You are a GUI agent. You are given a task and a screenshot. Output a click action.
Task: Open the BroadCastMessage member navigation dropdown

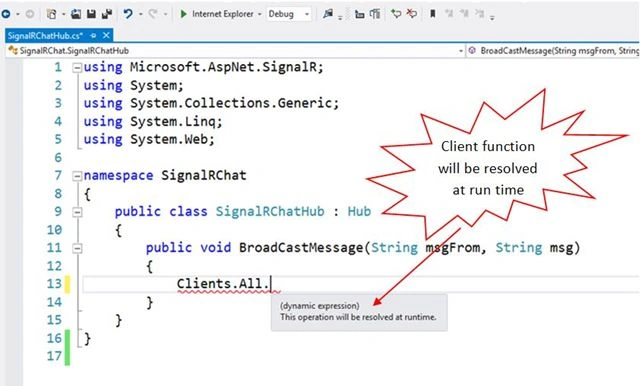pyautogui.click(x=553, y=51)
